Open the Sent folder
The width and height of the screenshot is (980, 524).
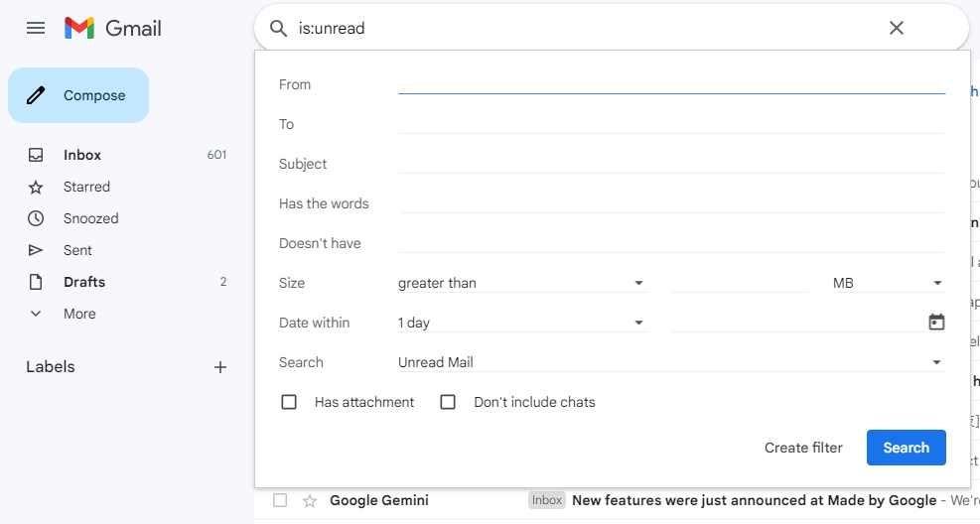click(77, 250)
